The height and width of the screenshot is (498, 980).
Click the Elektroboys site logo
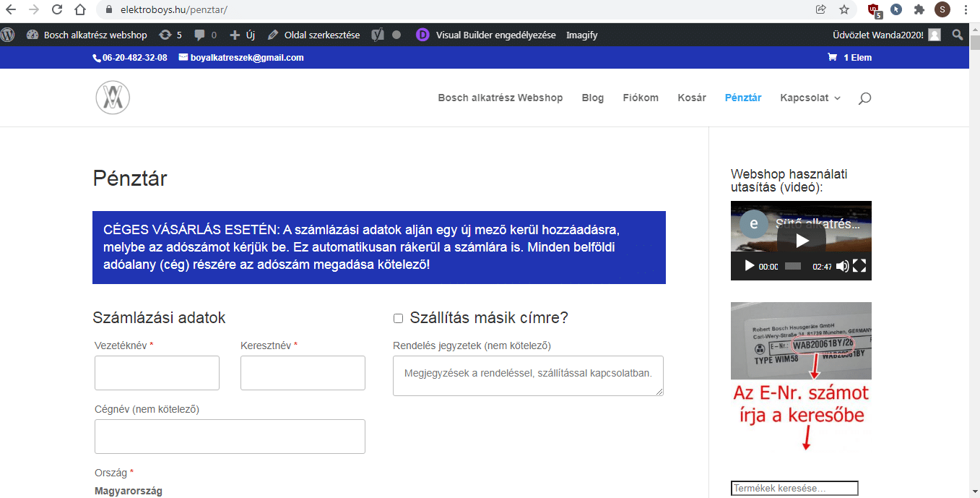coord(113,98)
